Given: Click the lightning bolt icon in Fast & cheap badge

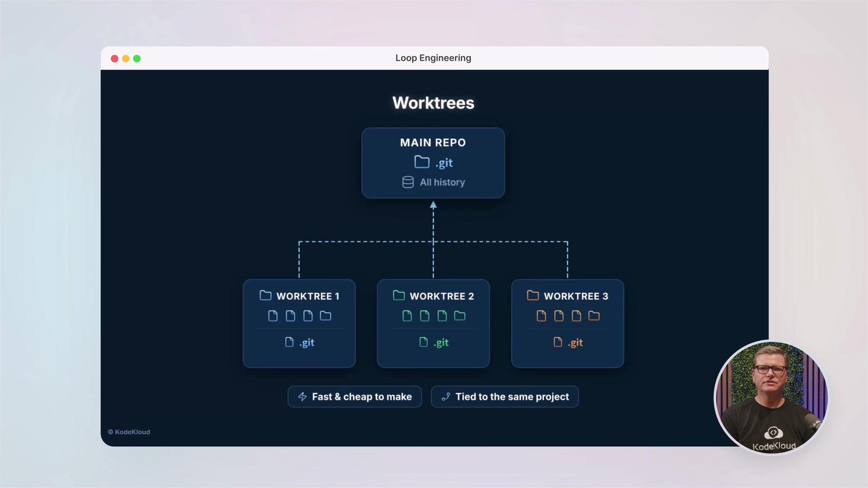Looking at the screenshot, I should tap(302, 397).
